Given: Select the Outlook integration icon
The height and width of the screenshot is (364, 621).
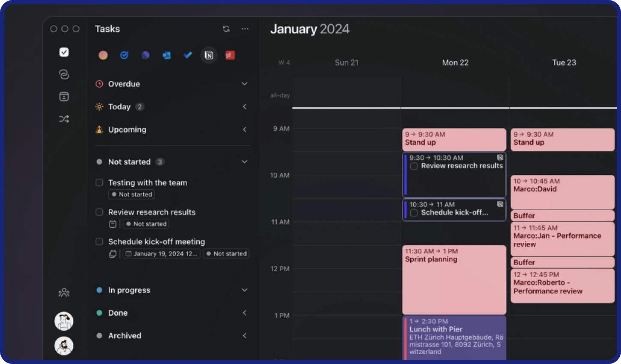Looking at the screenshot, I should (x=167, y=55).
